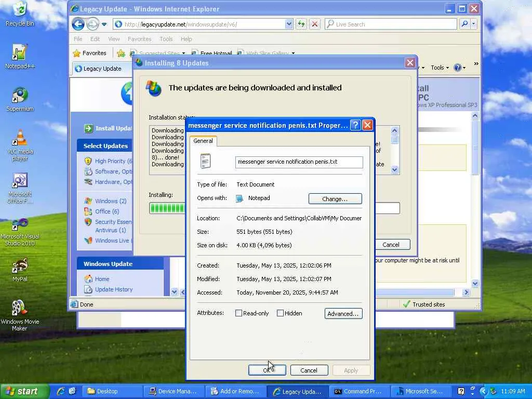532x399 pixels.
Task: Click the add to favorites bar icon
Action: [121, 54]
